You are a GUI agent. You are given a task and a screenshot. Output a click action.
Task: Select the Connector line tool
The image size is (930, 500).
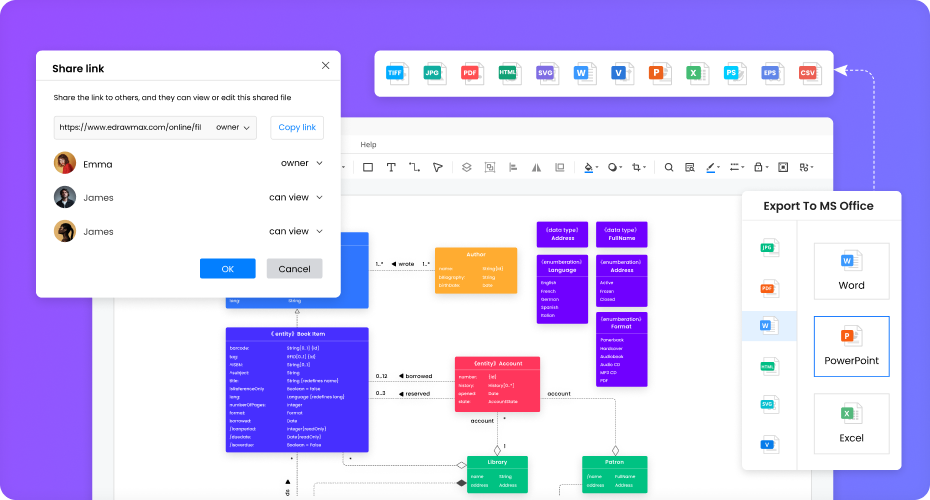[x=414, y=167]
